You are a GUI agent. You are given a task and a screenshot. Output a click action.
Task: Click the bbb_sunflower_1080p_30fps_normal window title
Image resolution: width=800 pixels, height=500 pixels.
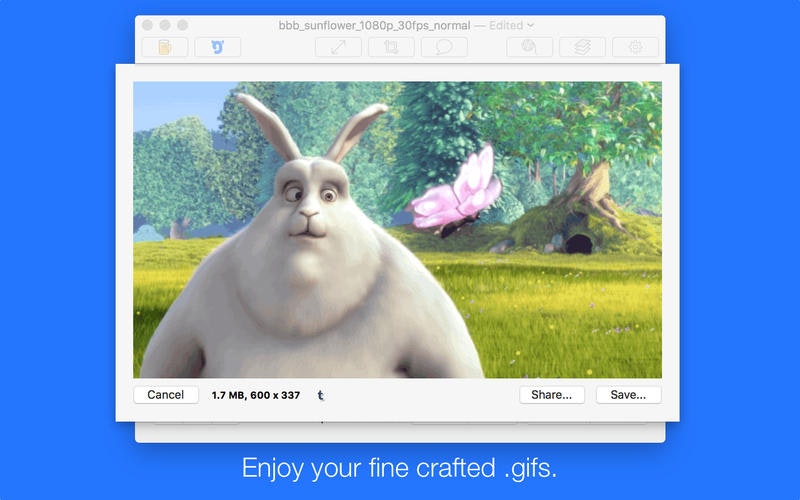click(374, 26)
